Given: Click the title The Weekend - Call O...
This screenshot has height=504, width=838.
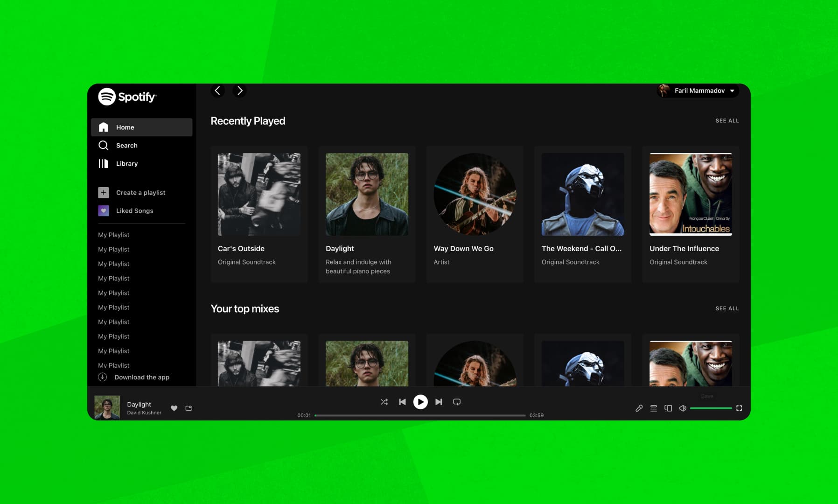Looking at the screenshot, I should (581, 249).
